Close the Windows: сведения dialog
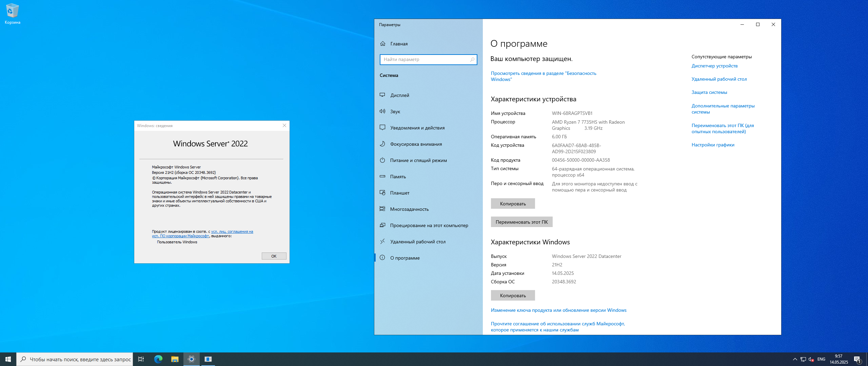Viewport: 868px width, 366px height. pyautogui.click(x=284, y=125)
